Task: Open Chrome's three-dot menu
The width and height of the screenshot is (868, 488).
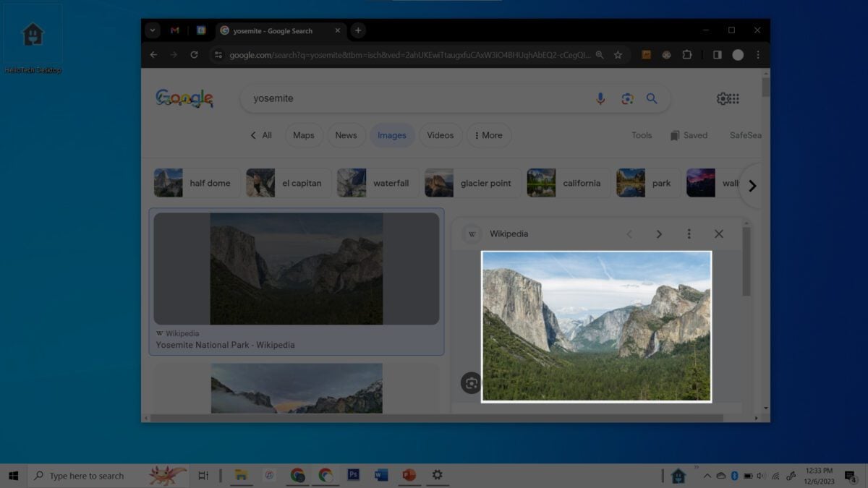Action: (x=757, y=54)
